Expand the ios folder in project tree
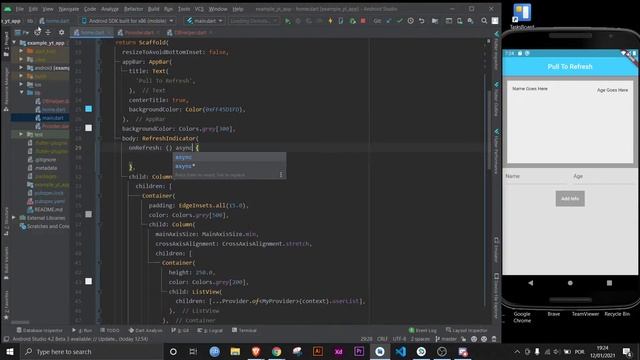The height and width of the screenshot is (360, 640). pos(21,84)
